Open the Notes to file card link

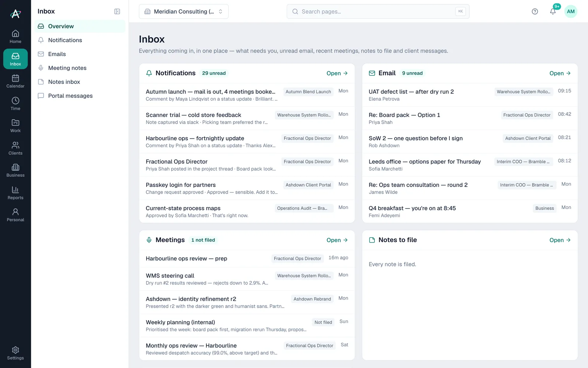tap(560, 240)
